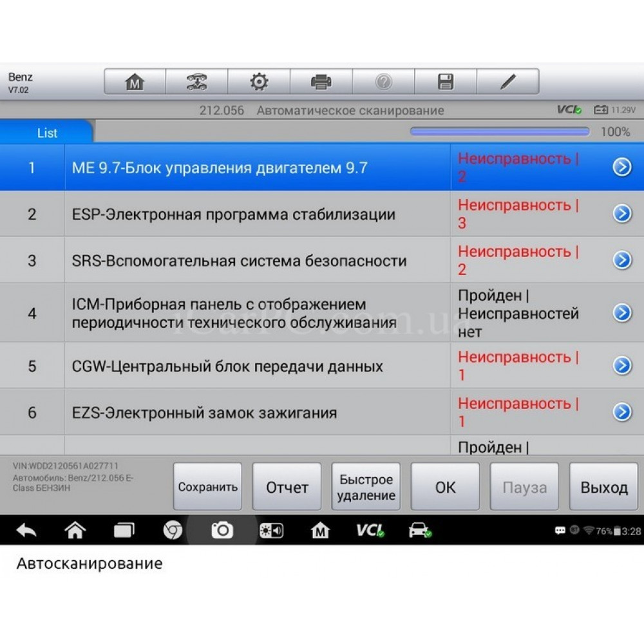Viewport: 644px width, 644px height.
Task: Click the Отчет report button
Action: coord(287,488)
